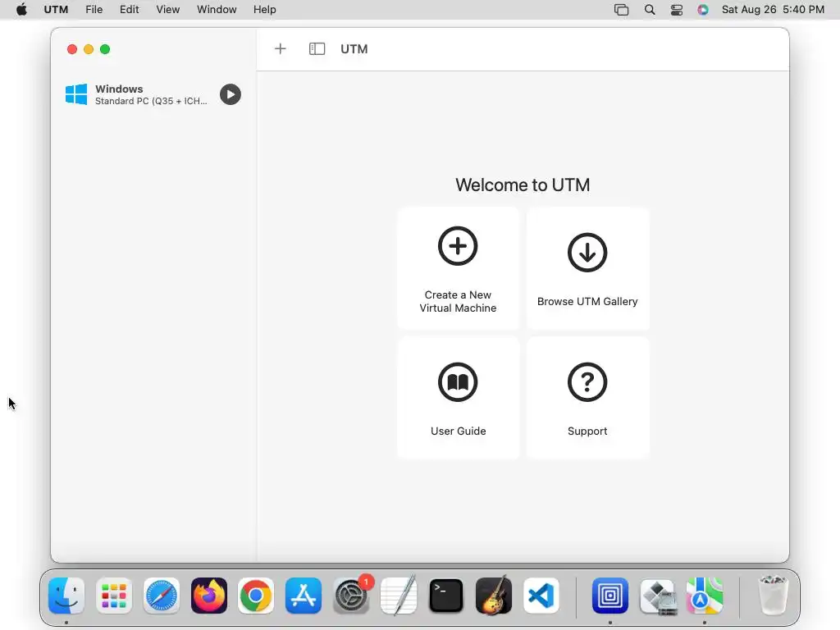Screen dimensions: 840x630
Task: Launch Safari from the Dock
Action: [162, 596]
